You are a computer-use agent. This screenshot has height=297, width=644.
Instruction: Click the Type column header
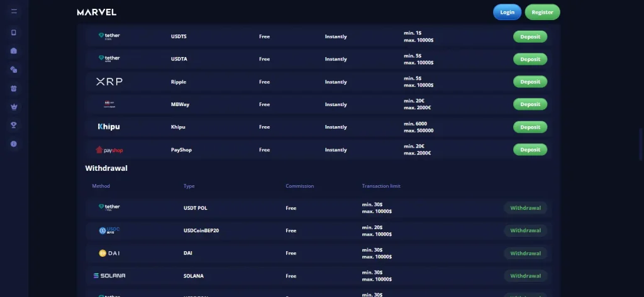click(189, 186)
